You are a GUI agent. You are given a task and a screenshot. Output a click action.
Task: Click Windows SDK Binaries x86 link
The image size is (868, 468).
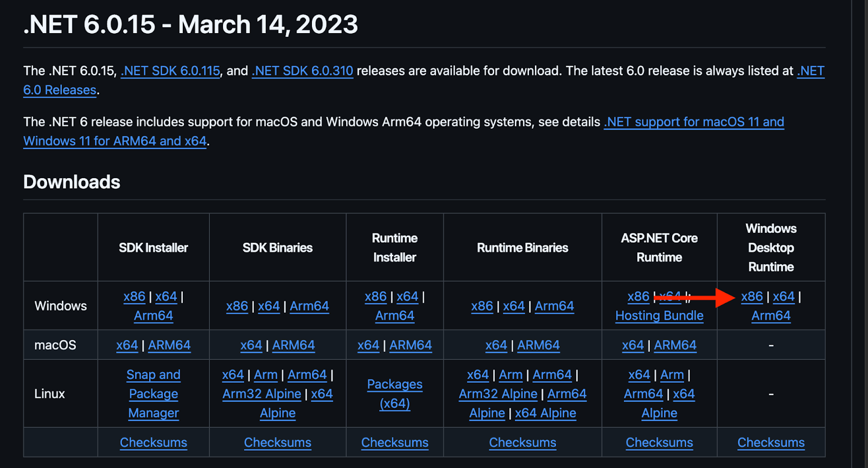coord(237,306)
